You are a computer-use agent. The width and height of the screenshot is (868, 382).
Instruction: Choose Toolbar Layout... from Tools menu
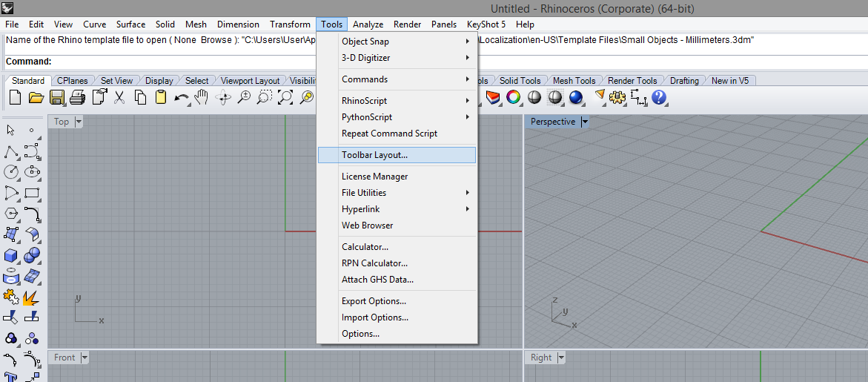397,155
